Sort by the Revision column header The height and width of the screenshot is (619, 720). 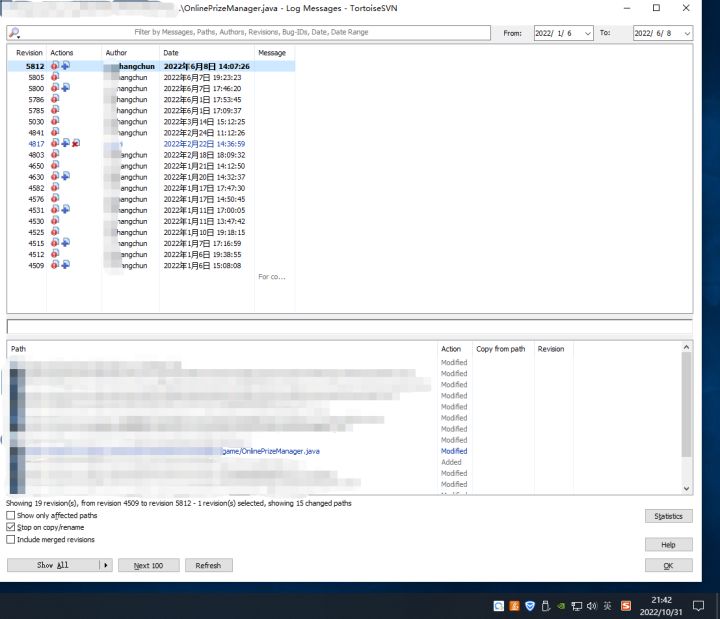(x=29, y=53)
